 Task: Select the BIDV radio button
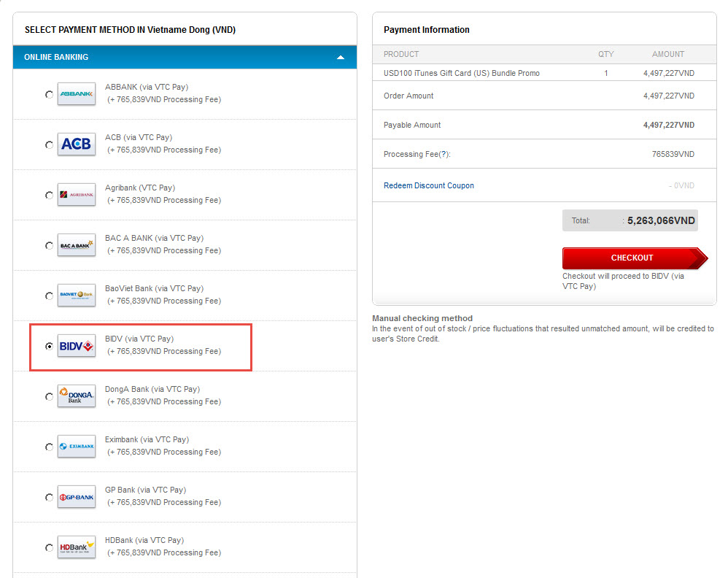(49, 346)
